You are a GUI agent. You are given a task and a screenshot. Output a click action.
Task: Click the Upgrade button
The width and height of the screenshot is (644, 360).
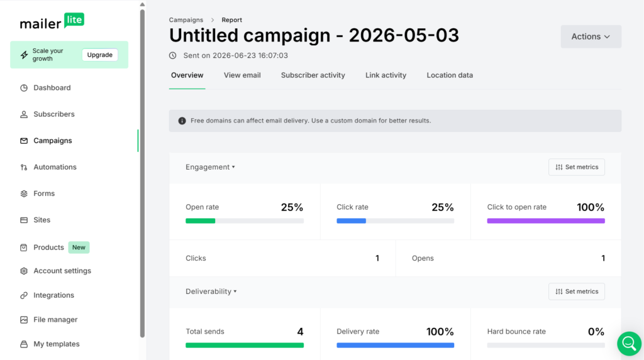[x=100, y=55]
